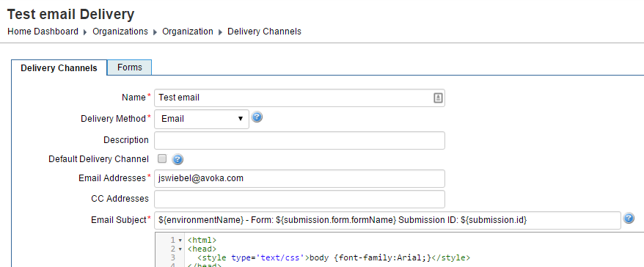Select the Delivery Channels tab

[59, 67]
